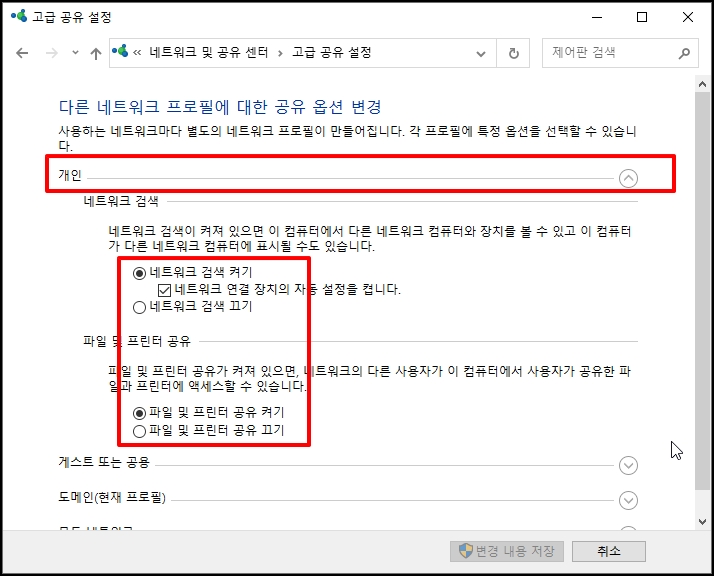Select 네트워크 검색 켜기 radio button
This screenshot has width=714, height=576.
point(139,273)
